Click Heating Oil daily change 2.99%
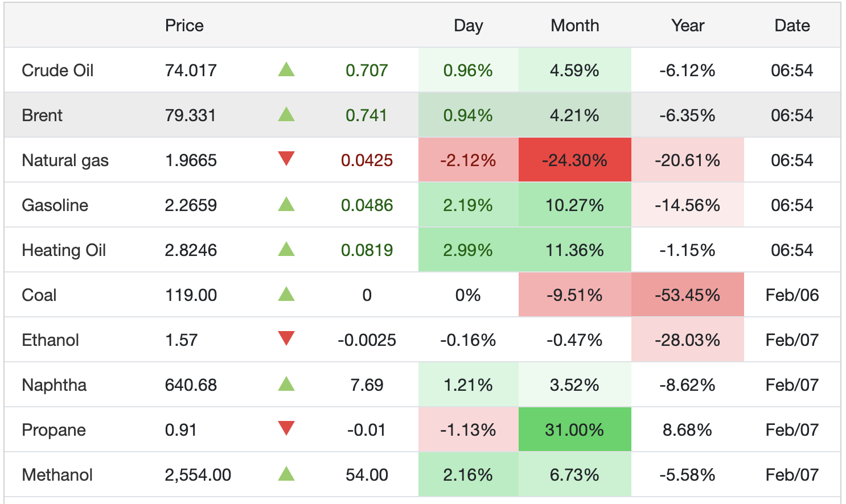The image size is (846, 504). pos(468,250)
